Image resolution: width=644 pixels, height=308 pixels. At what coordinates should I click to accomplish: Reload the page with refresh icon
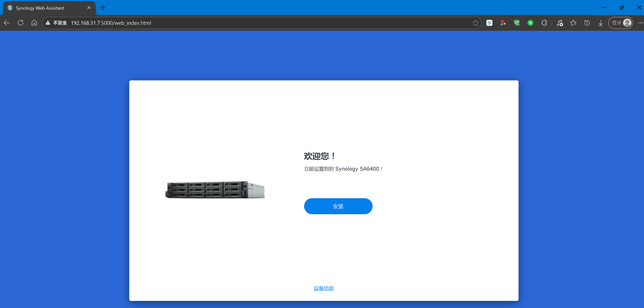click(20, 23)
